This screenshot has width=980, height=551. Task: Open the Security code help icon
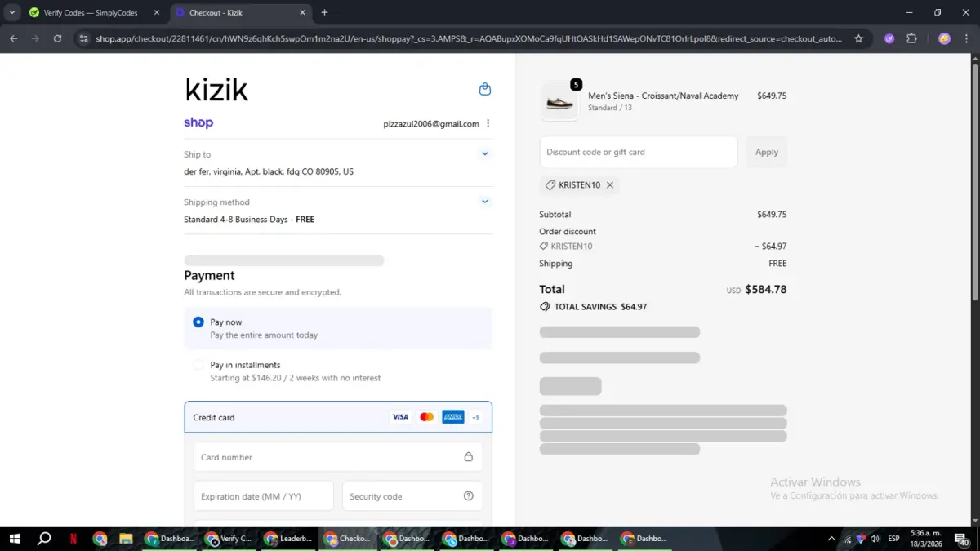[469, 496]
